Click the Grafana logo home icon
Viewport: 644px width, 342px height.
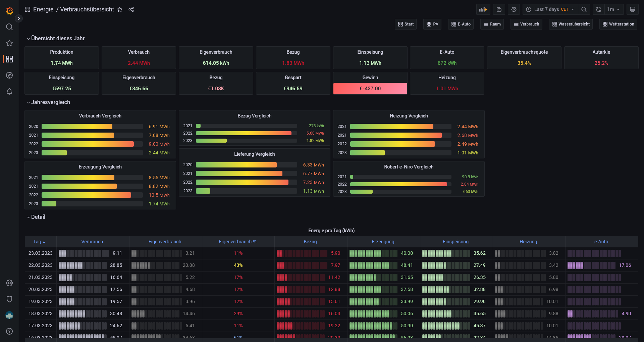pos(9,11)
